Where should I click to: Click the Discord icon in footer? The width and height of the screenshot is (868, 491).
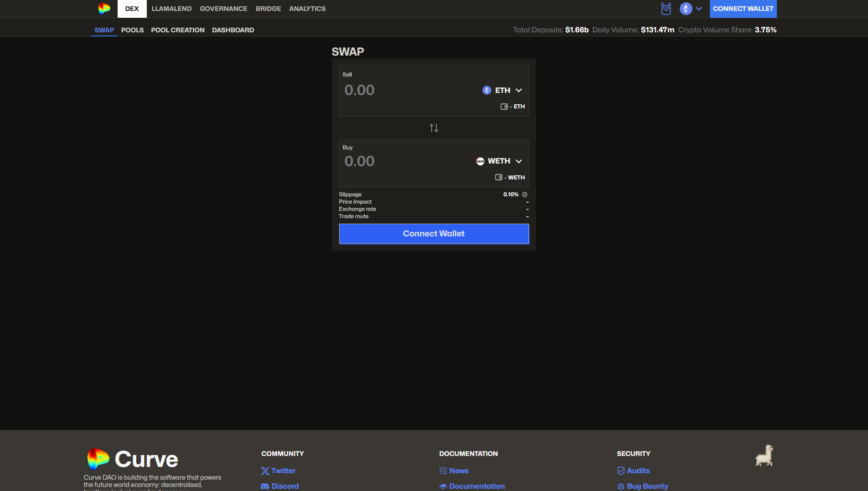coord(265,486)
